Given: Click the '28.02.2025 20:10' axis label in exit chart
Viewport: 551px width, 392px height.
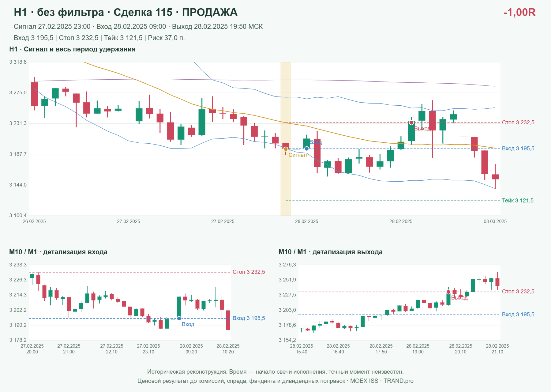Looking at the screenshot, I should coord(461,349).
